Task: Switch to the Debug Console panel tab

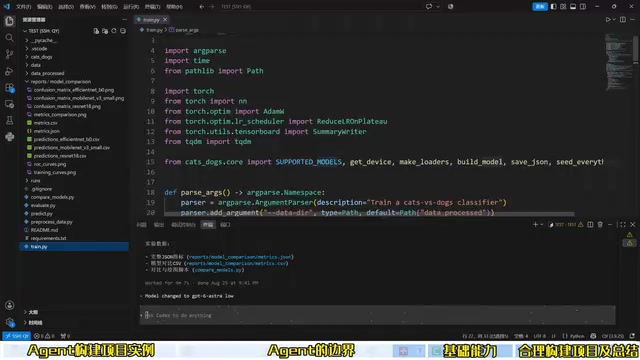Action: tap(183, 225)
